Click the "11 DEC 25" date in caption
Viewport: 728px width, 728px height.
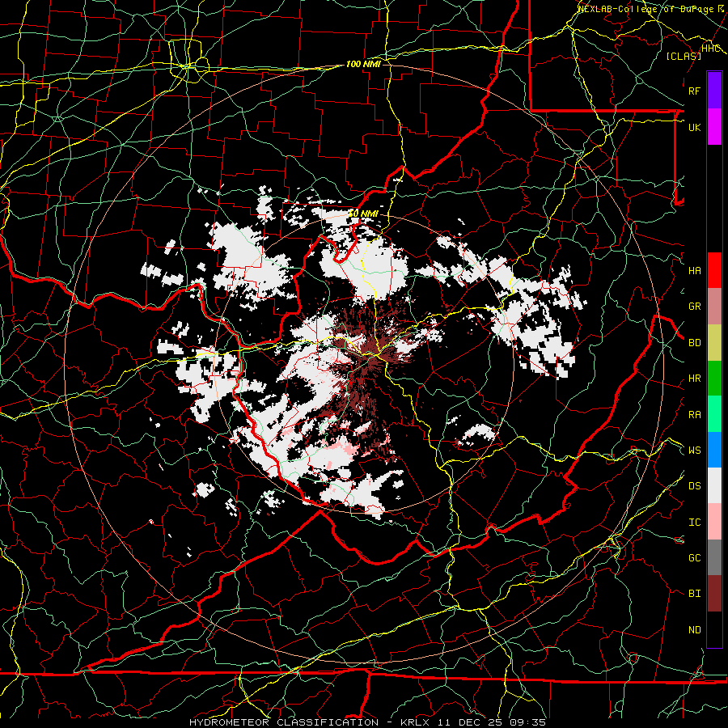(x=469, y=722)
